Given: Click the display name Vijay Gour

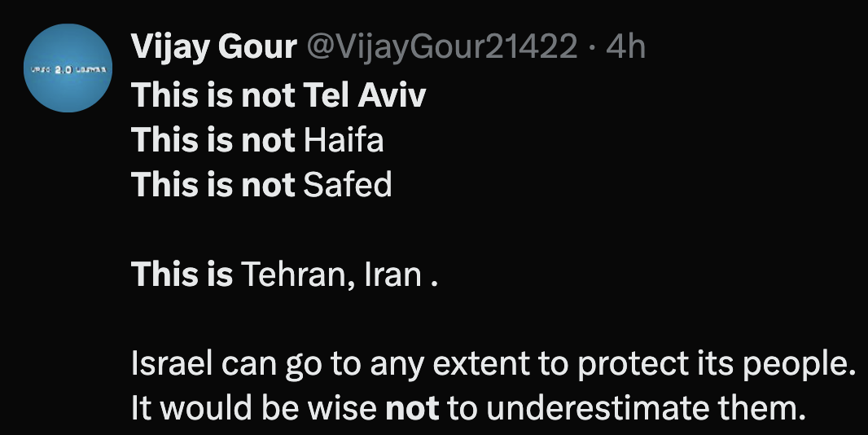Looking at the screenshot, I should coord(213,47).
